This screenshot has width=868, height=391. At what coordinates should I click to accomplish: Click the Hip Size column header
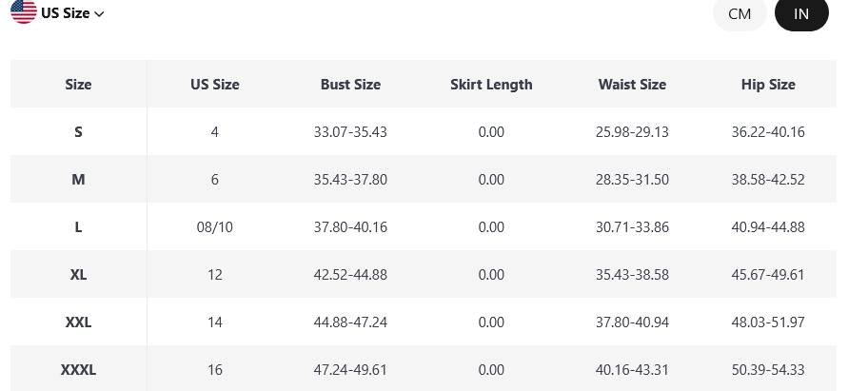point(768,85)
